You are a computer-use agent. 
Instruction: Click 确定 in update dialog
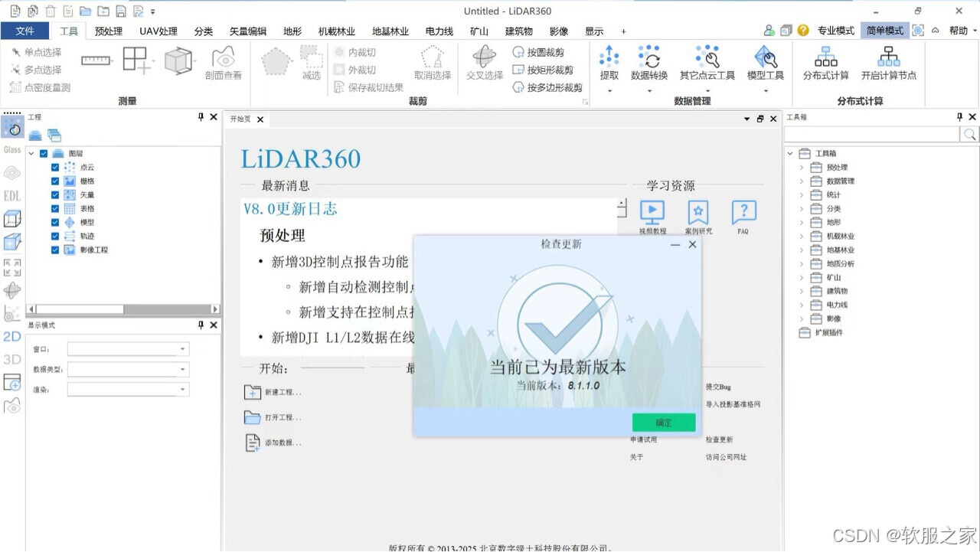click(x=664, y=423)
